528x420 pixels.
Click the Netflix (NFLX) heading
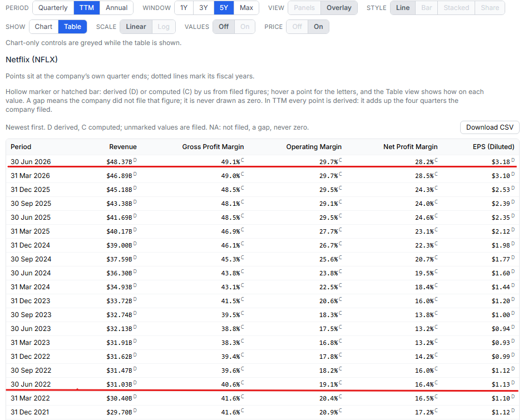pyautogui.click(x=32, y=60)
